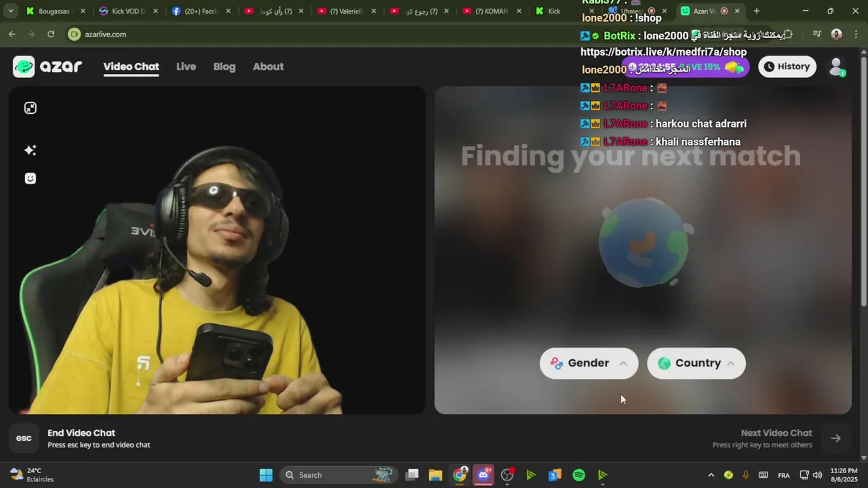Open the Blog page
The height and width of the screenshot is (488, 868).
pyautogui.click(x=224, y=66)
